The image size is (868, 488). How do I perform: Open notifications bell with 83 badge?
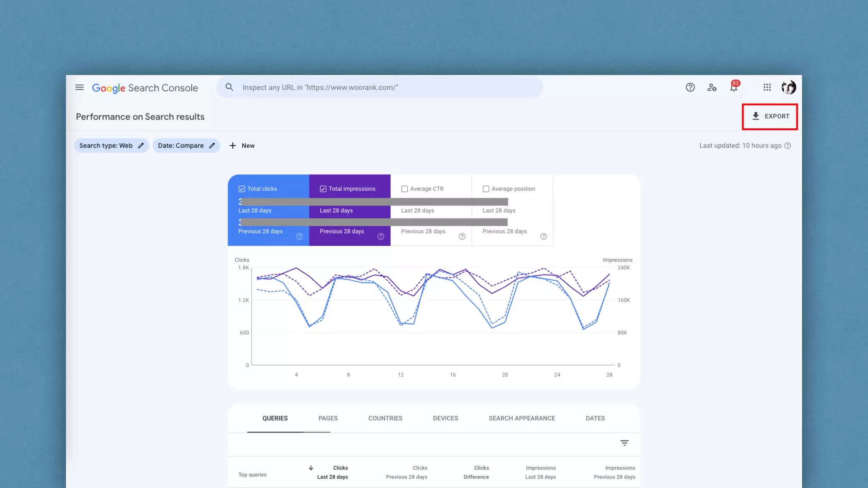point(734,88)
